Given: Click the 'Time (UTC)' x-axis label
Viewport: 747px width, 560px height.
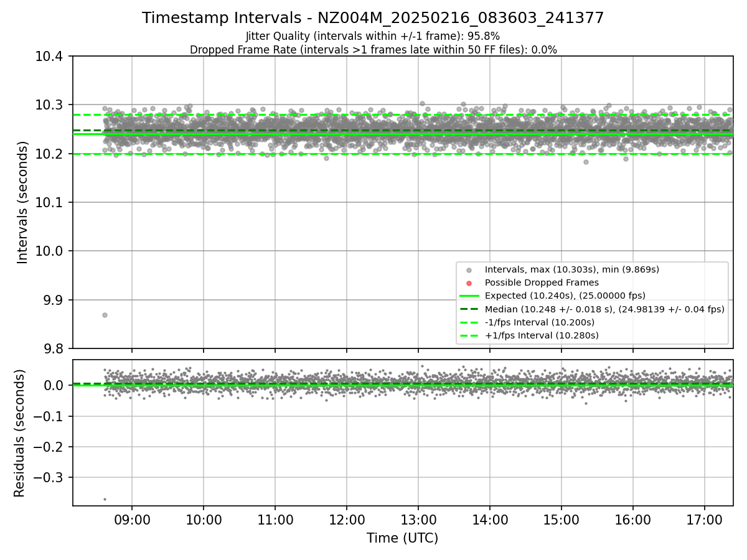Looking at the screenshot, I should 402,538.
